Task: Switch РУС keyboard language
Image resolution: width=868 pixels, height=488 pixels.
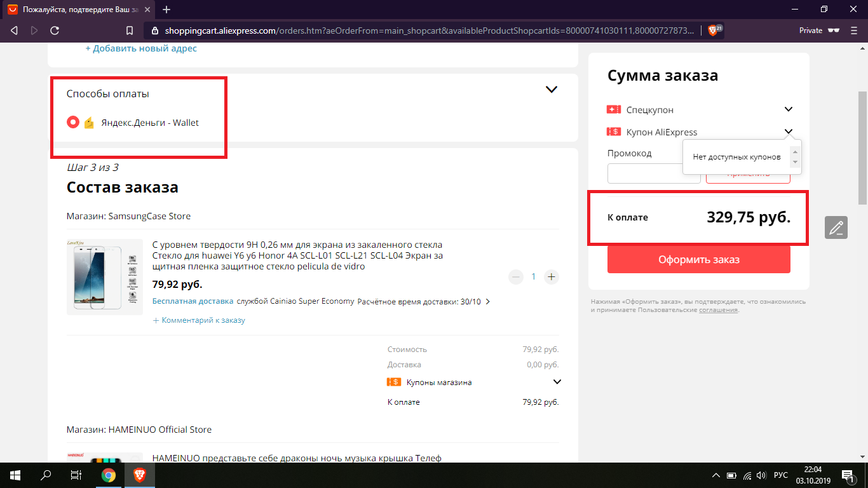Action: tap(780, 475)
